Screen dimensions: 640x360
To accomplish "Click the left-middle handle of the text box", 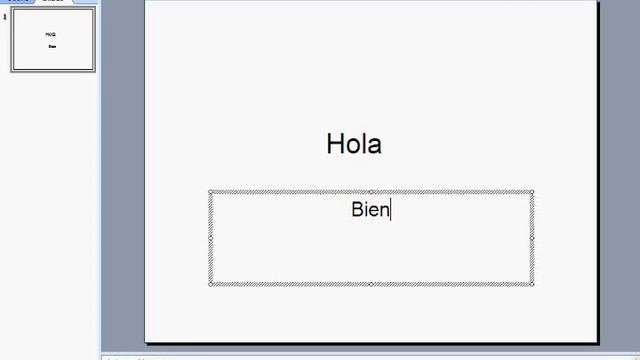I will [211, 238].
